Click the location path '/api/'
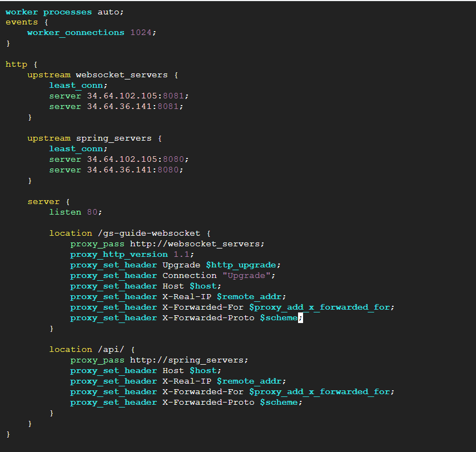 pos(111,350)
